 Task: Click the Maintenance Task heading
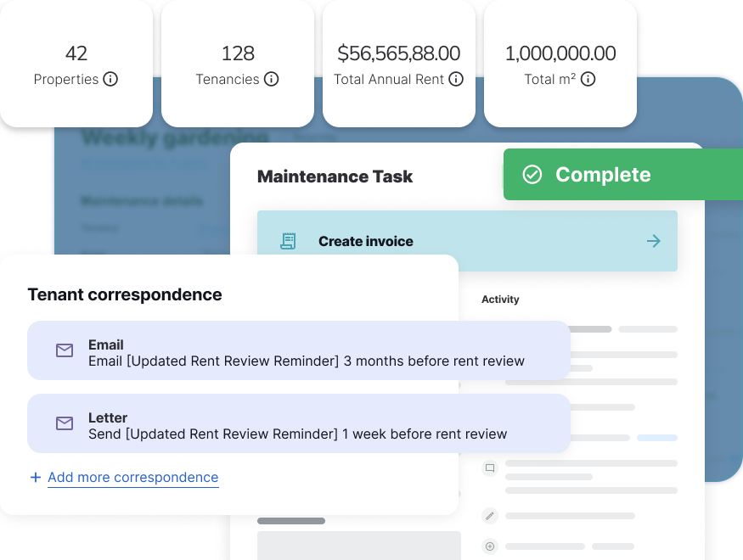tap(335, 176)
